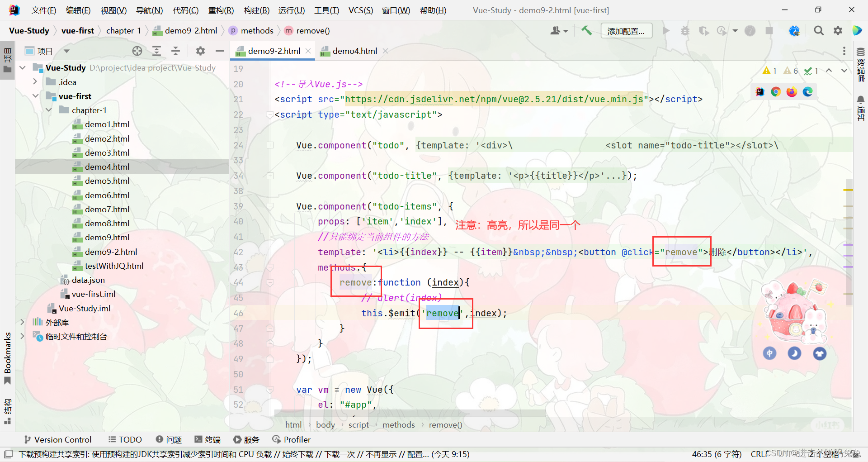Click the locate-file target icon in Project panel
Screen dimensions: 868x462
137,51
